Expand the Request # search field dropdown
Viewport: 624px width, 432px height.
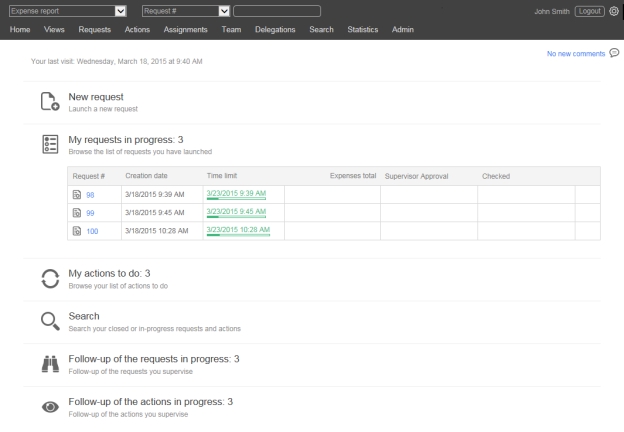pos(224,11)
